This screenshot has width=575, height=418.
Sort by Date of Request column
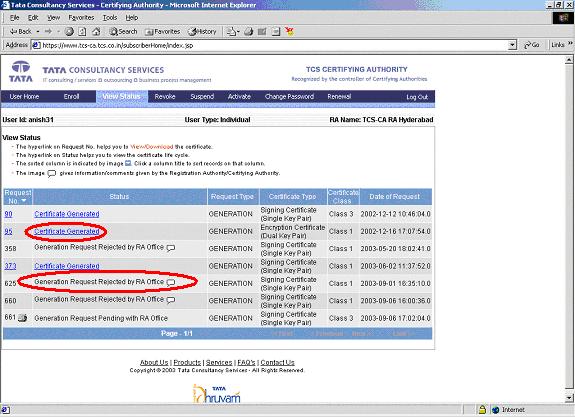(395, 197)
